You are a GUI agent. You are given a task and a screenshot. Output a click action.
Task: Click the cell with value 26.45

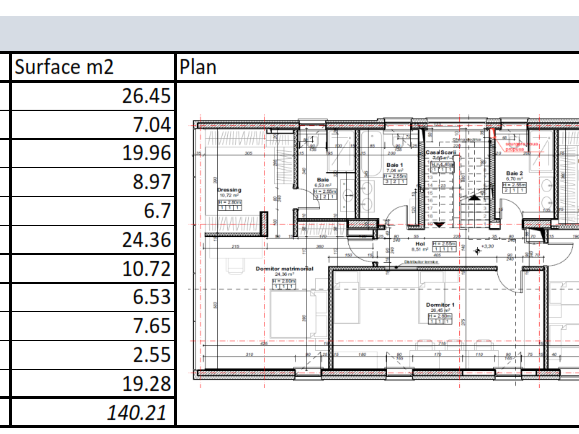coord(93,96)
